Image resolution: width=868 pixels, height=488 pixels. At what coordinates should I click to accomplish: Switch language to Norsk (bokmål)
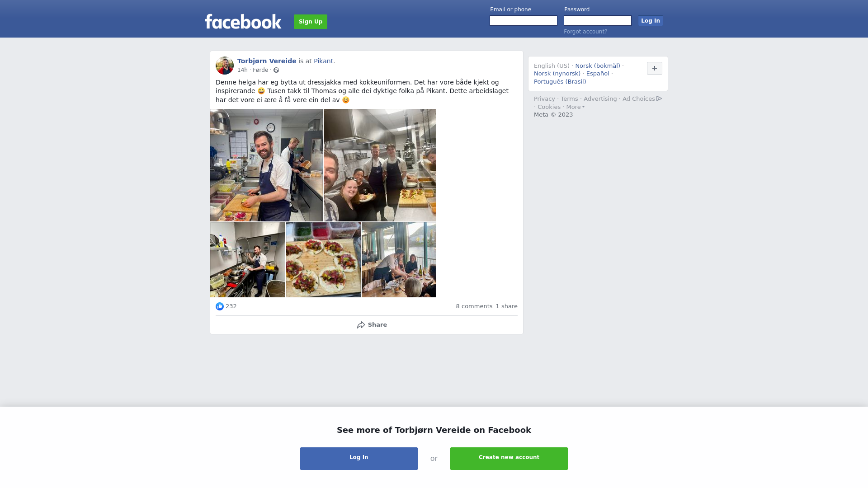click(x=598, y=66)
